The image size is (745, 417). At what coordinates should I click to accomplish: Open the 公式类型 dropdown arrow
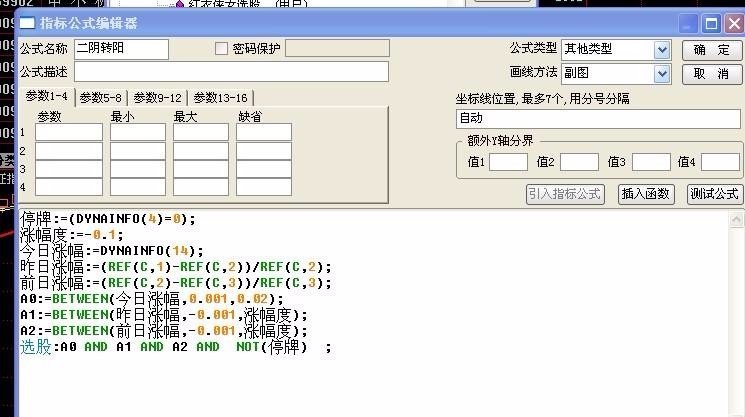(x=662, y=49)
